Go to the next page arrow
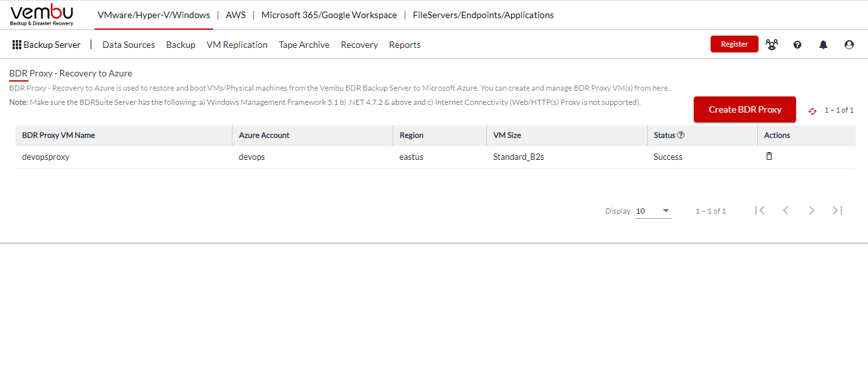Screen dimensions: 868x367 812,210
